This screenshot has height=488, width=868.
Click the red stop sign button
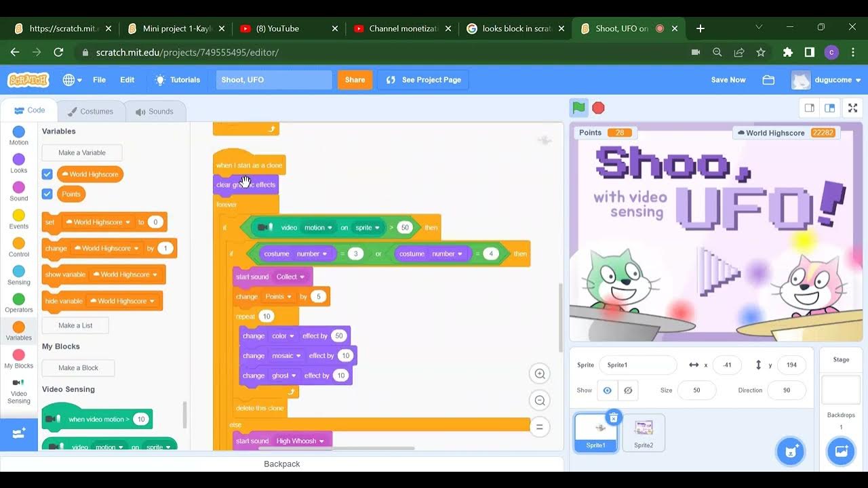[x=598, y=108]
